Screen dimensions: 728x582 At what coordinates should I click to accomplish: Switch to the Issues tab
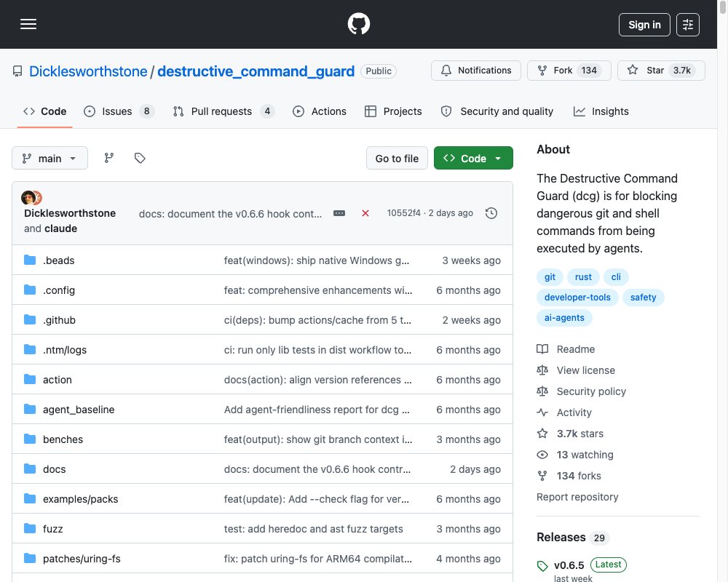119,111
